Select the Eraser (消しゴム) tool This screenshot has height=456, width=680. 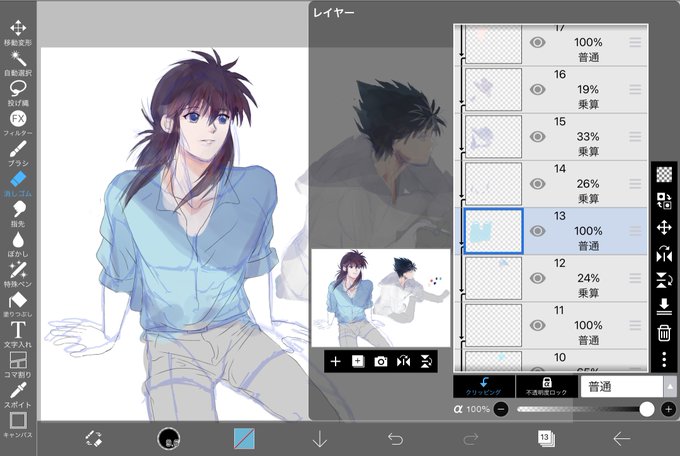[x=18, y=184]
